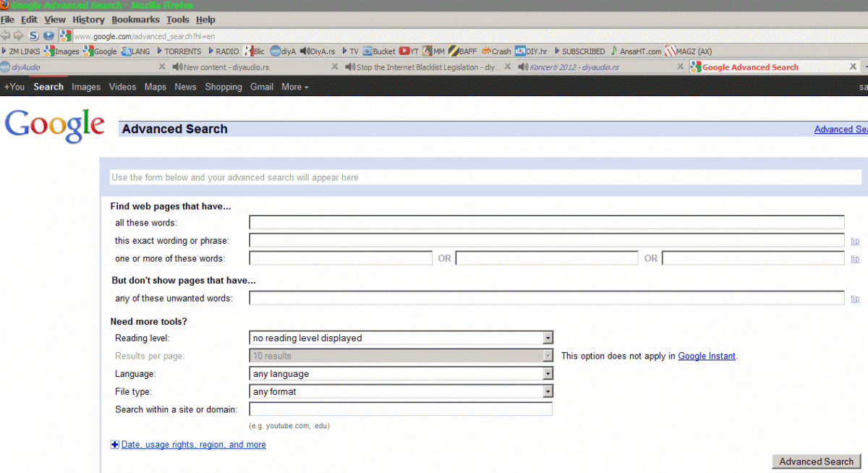Open the Edit menu
The height and width of the screenshot is (473, 868).
[x=30, y=20]
